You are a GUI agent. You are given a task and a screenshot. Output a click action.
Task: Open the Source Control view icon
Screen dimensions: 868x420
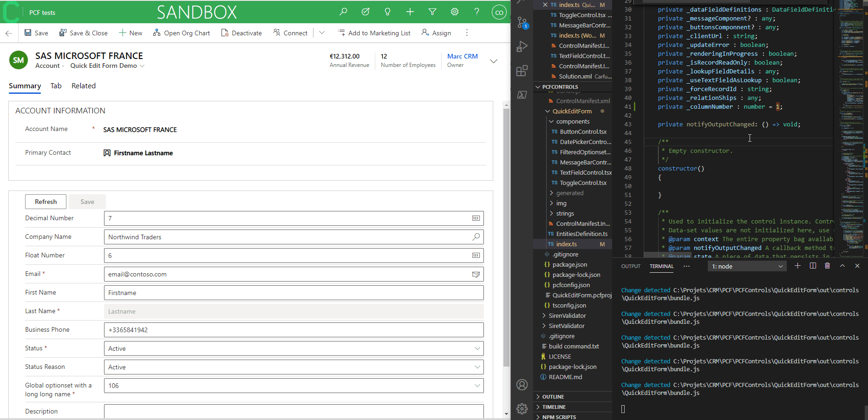pos(522,22)
